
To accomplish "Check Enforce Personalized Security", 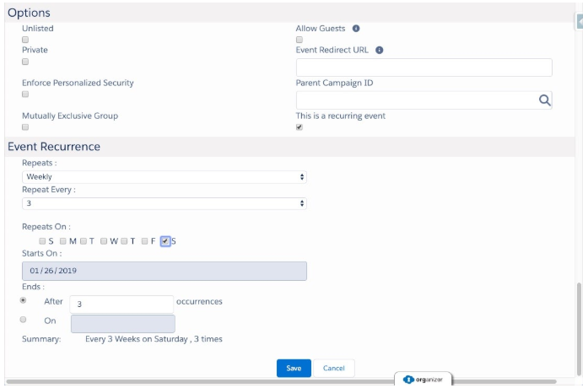I will click(25, 94).
